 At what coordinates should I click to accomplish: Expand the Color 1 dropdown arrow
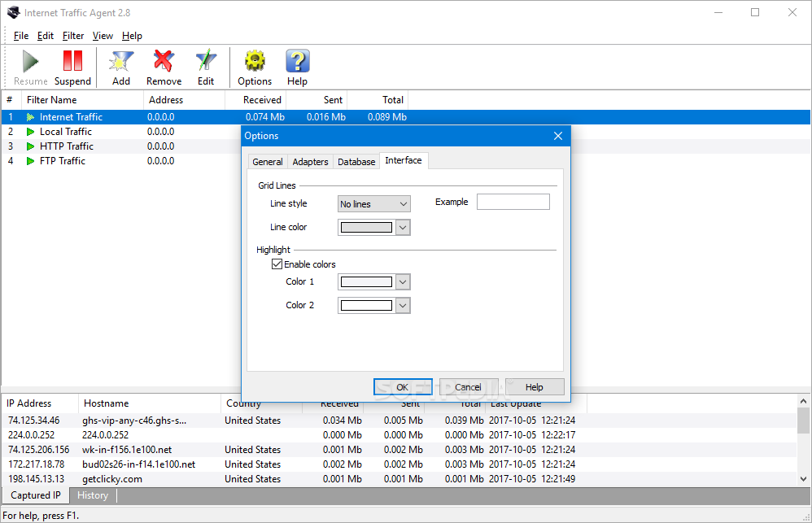point(403,281)
